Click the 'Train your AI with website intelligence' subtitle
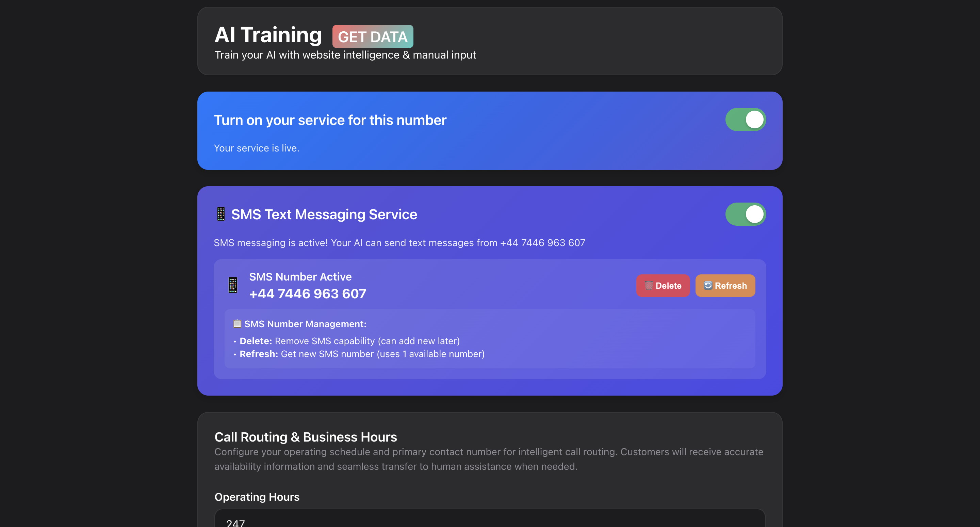 [x=345, y=55]
